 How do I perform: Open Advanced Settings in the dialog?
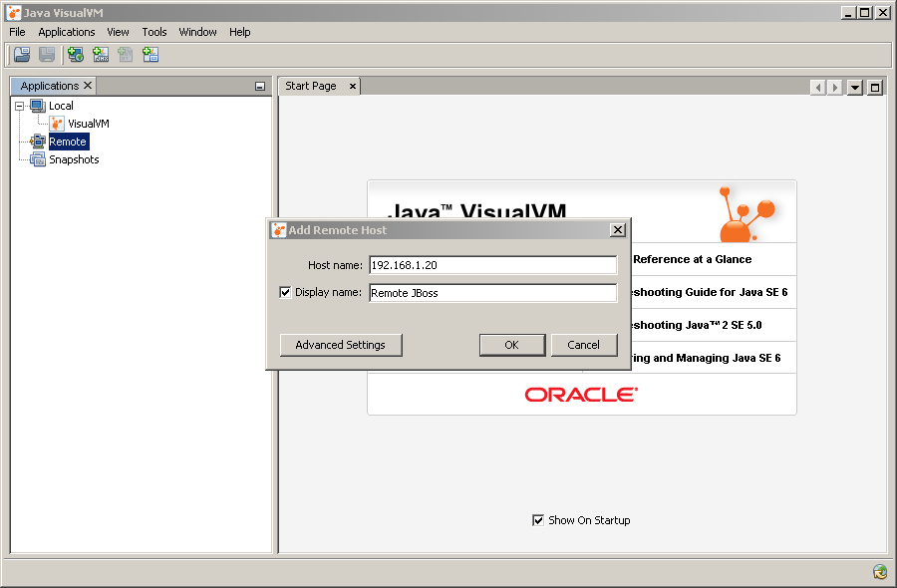click(341, 345)
